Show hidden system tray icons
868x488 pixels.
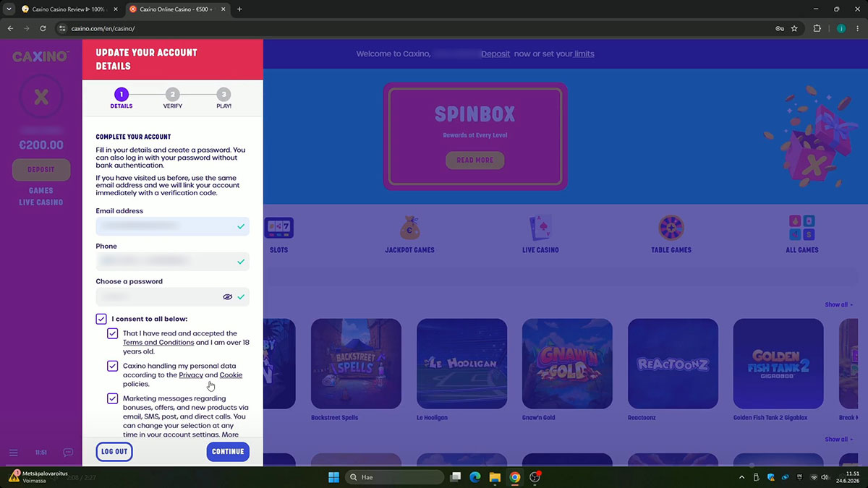point(741,477)
